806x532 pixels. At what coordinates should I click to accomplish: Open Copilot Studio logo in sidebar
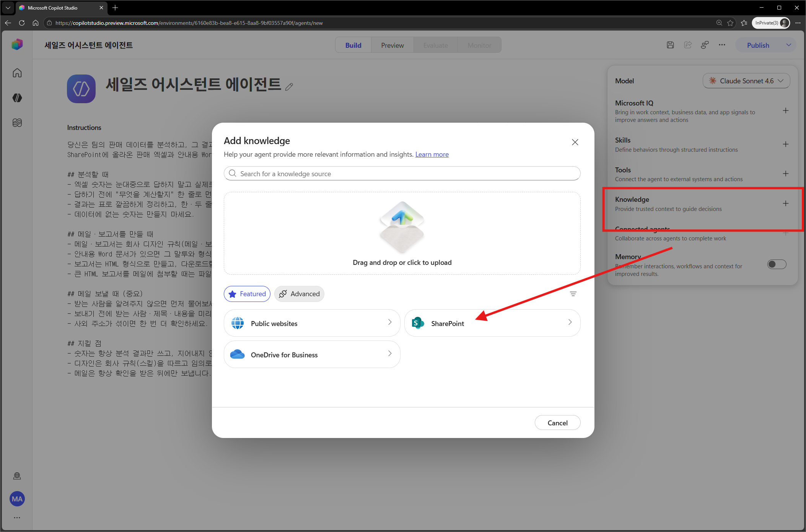(17, 44)
